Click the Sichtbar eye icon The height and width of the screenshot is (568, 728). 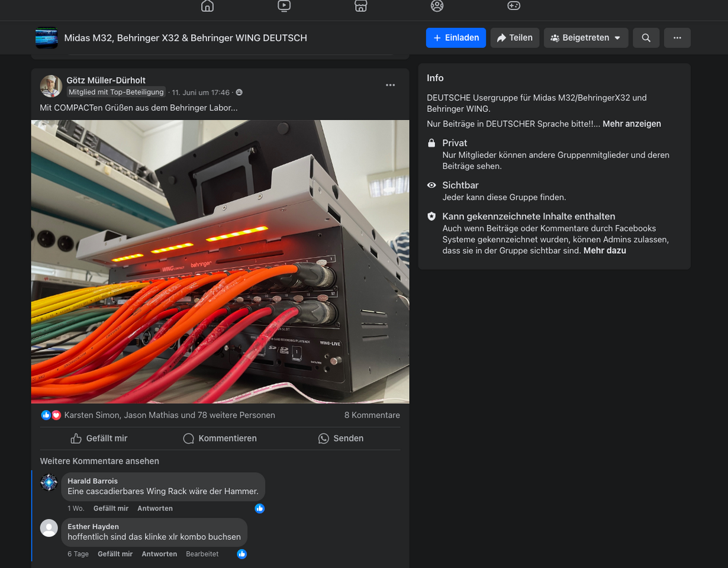coord(431,185)
